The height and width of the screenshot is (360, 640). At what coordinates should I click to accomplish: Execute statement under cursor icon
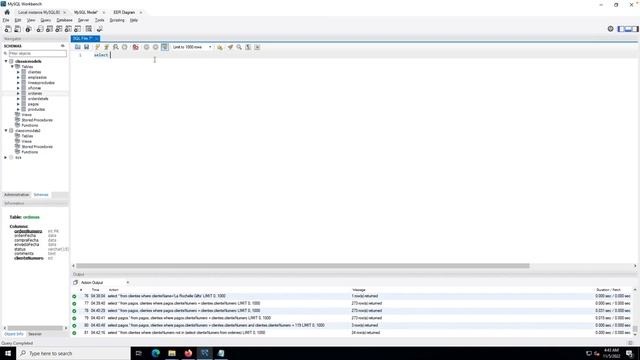tap(106, 47)
